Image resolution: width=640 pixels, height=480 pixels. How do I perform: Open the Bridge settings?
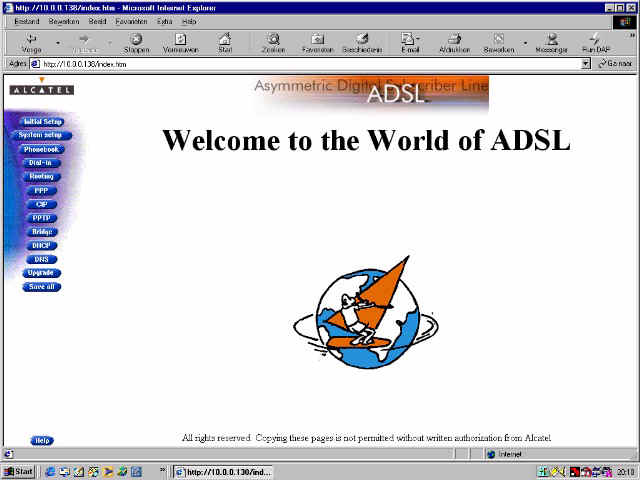[x=42, y=232]
